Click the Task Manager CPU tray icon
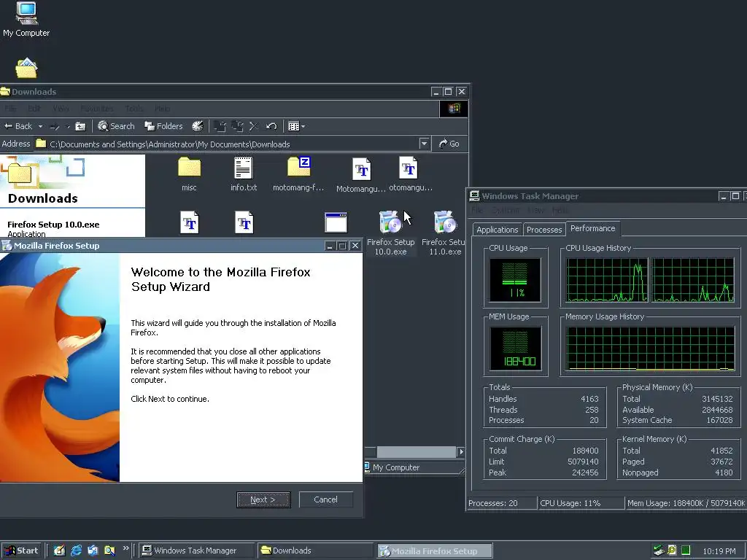This screenshot has height=560, width=747. 686,551
